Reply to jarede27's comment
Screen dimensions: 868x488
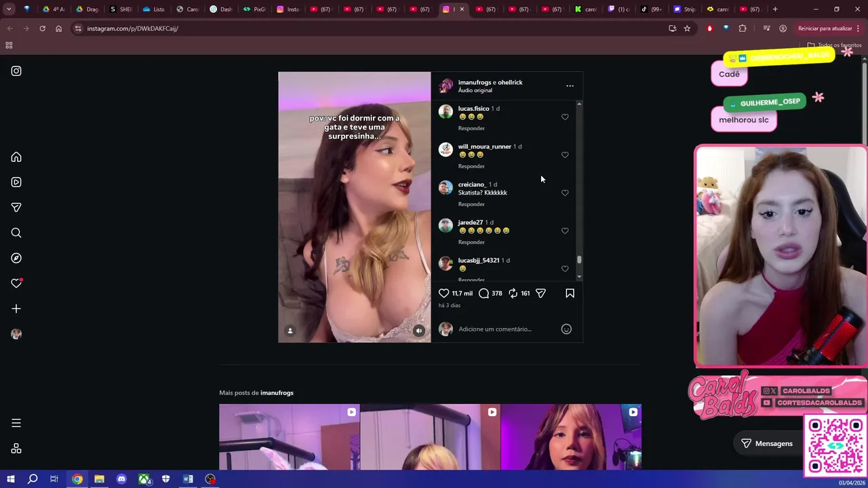click(471, 242)
